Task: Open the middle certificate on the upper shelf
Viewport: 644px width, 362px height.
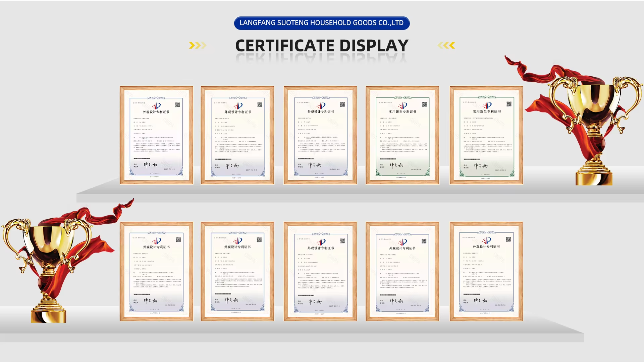Action: pos(320,135)
